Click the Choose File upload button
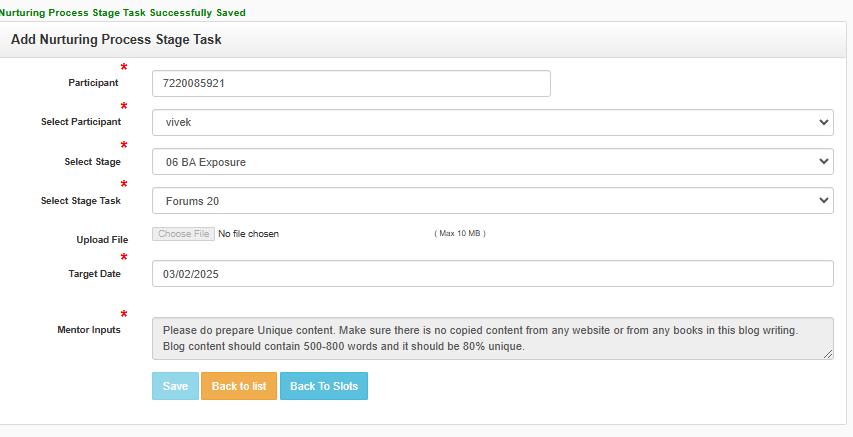The height and width of the screenshot is (437, 853). click(x=183, y=234)
